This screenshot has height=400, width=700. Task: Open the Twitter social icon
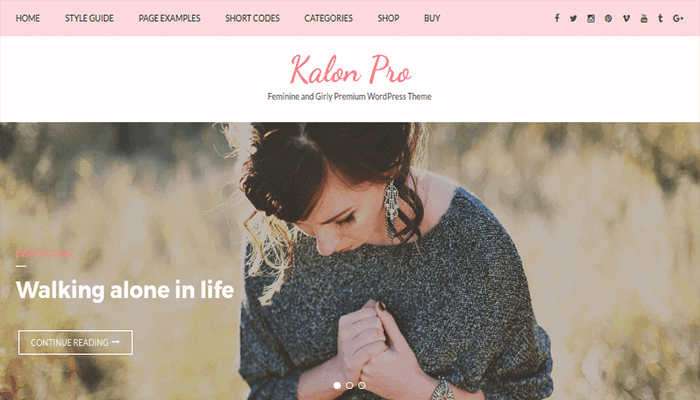pos(573,18)
